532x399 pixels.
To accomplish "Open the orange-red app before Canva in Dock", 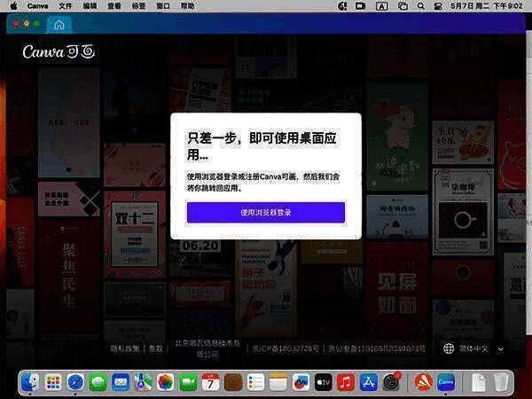I will pyautogui.click(x=423, y=382).
